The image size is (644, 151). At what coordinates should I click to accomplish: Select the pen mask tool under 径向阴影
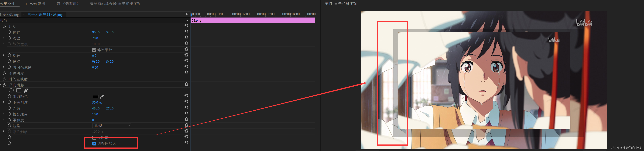pos(26,90)
